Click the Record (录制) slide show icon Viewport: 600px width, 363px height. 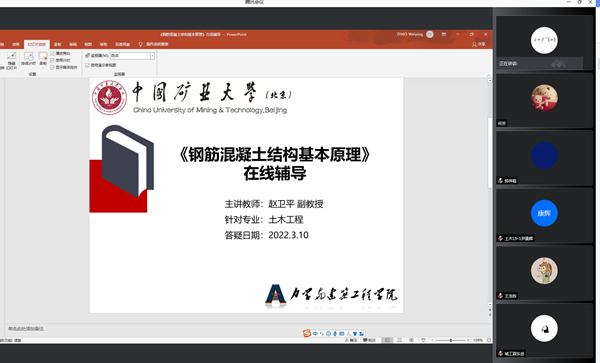coord(43,57)
